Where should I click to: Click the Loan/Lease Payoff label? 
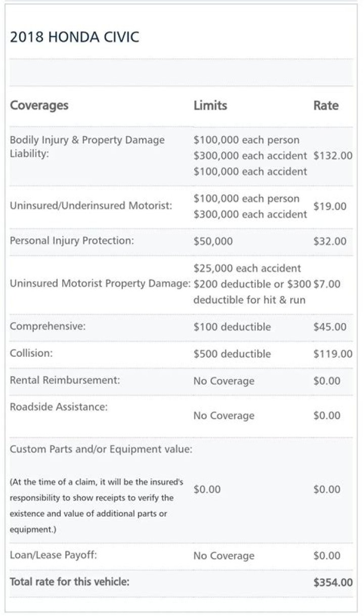pos(53,555)
